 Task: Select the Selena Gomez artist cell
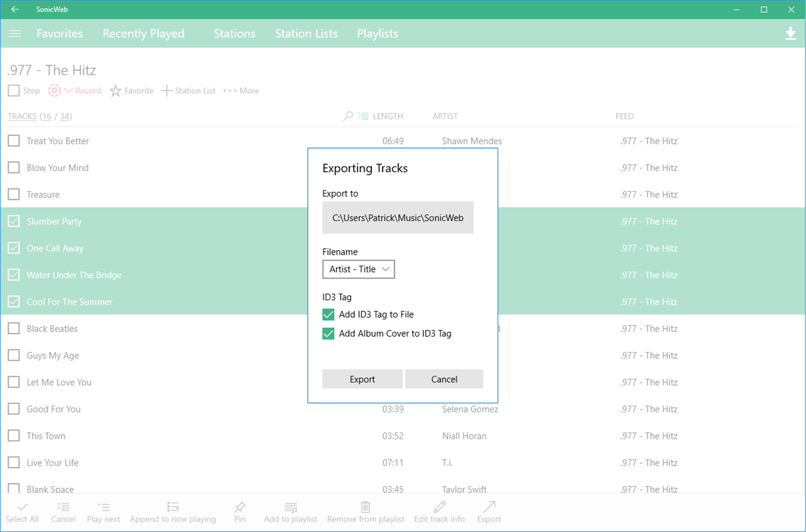[x=471, y=409]
